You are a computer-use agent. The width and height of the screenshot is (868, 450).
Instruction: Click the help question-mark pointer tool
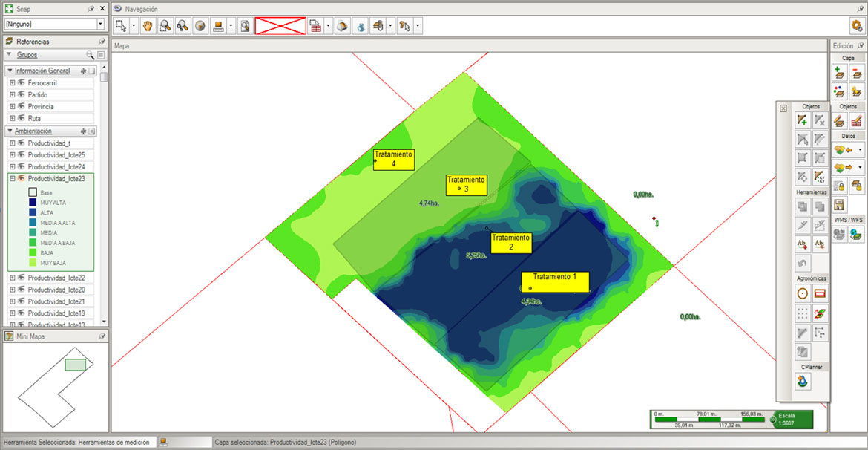(x=404, y=25)
